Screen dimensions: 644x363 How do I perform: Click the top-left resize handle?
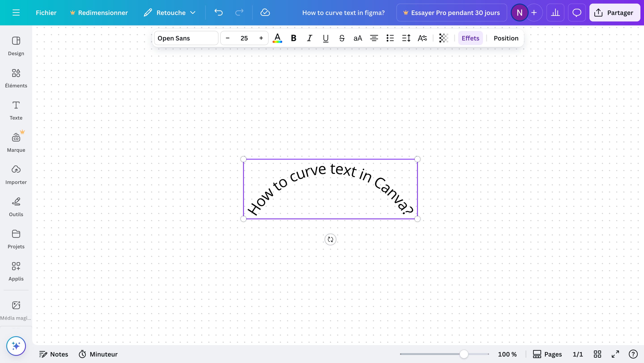pos(244,159)
